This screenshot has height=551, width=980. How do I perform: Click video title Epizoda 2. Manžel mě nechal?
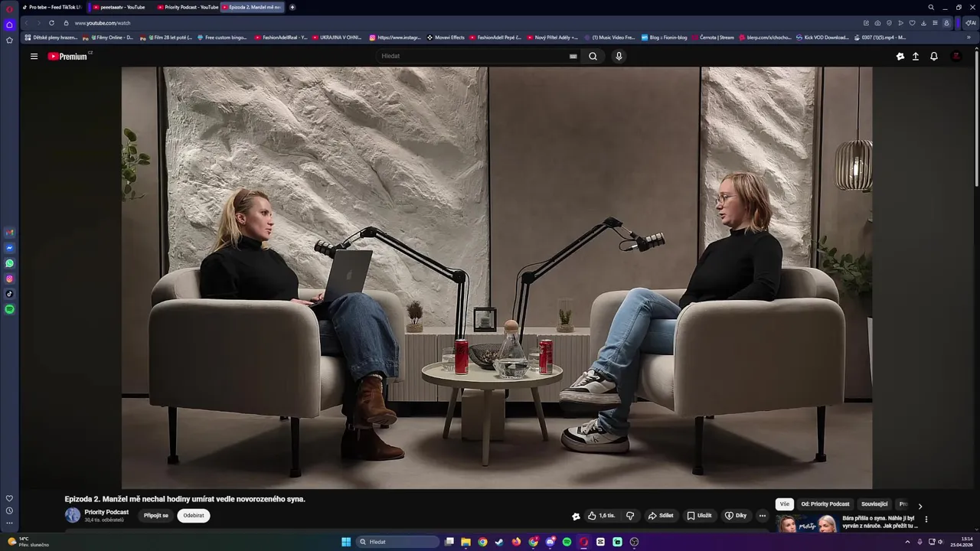[x=185, y=499]
